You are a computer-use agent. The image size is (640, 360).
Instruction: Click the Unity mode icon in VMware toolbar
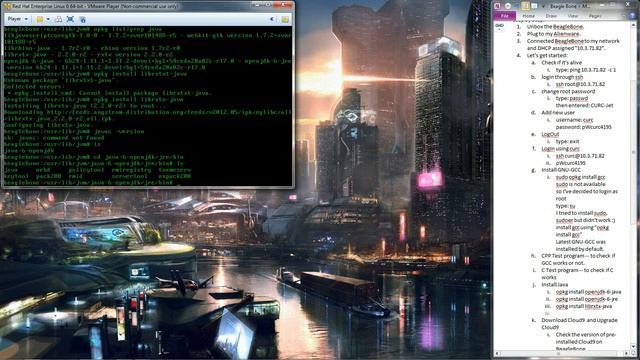pyautogui.click(x=82, y=19)
